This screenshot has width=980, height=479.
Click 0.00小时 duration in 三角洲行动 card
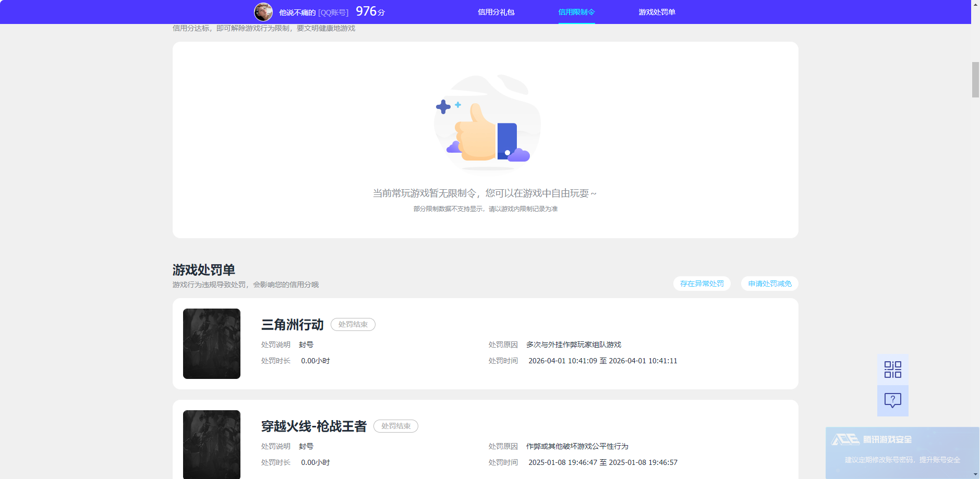point(315,361)
